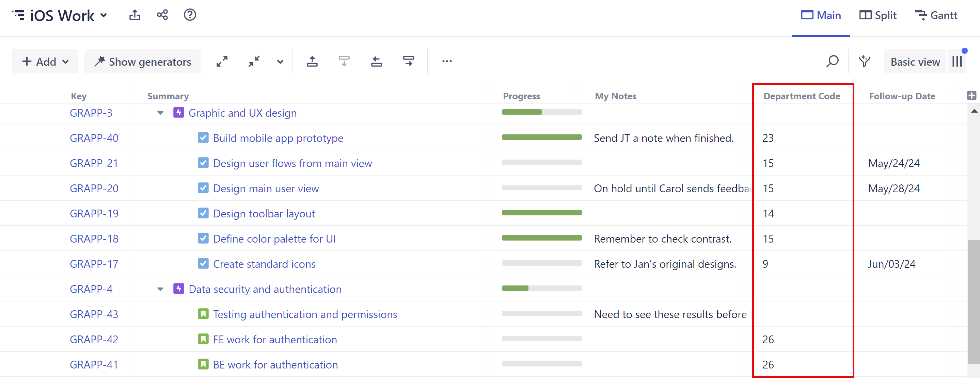The width and height of the screenshot is (980, 378).
Task: Click the Add button to create new item
Action: click(x=46, y=61)
